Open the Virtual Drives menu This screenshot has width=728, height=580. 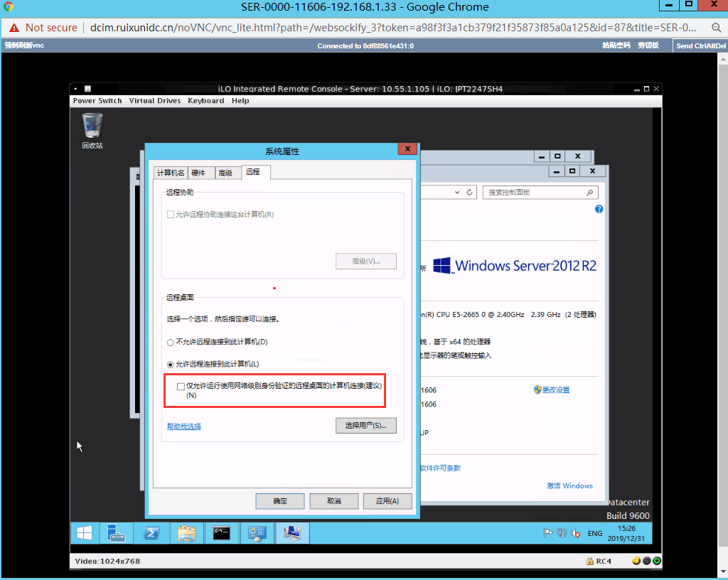[154, 101]
